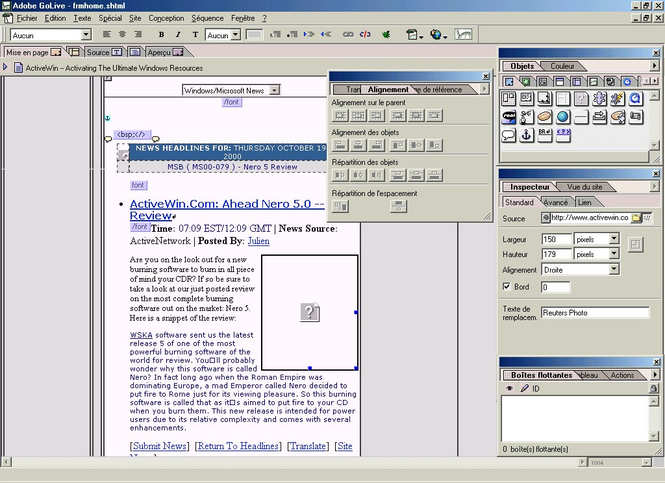Screen dimensions: 665x483
Task: Insert horizontal line object from palette
Action: click(x=581, y=117)
